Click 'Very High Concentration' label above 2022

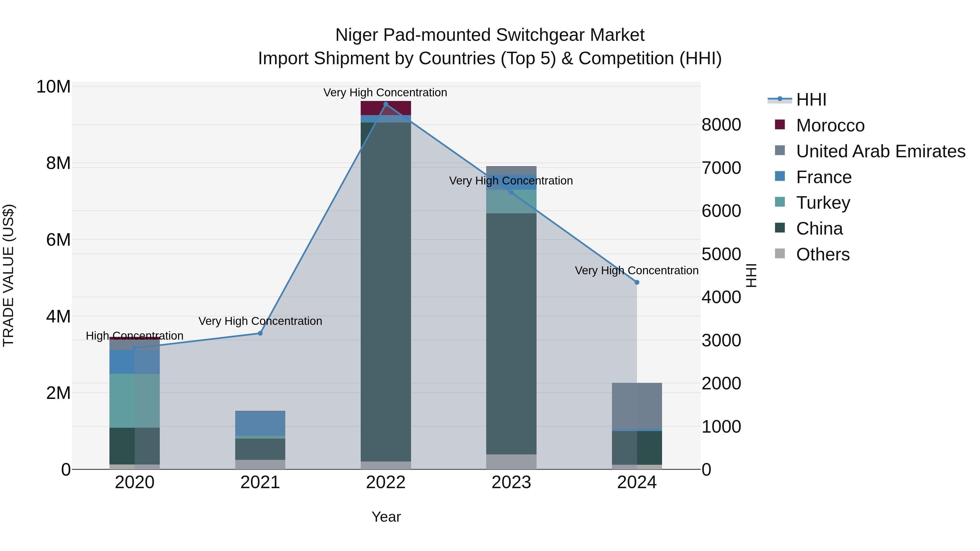385,93
